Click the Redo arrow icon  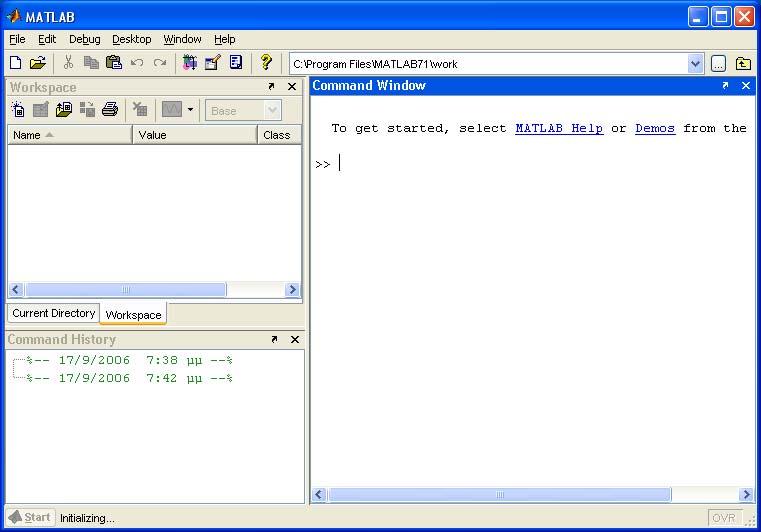coord(160,63)
